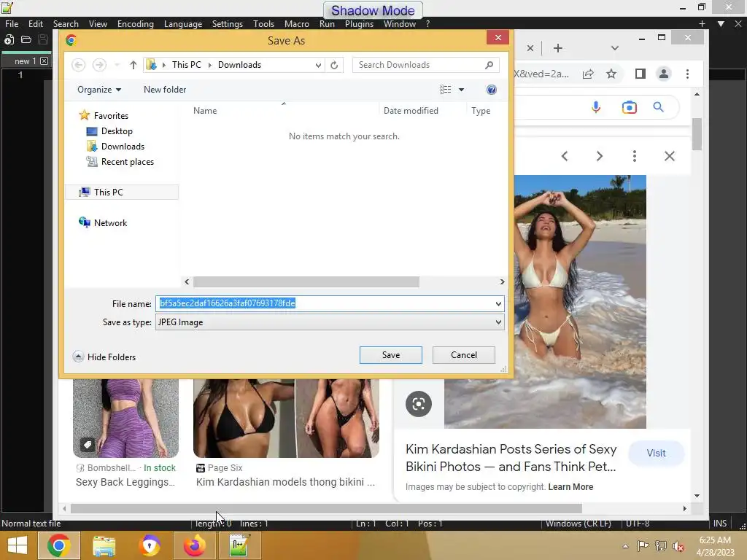
Task: Open the recent locations dropdown arrow
Action: coord(117,65)
